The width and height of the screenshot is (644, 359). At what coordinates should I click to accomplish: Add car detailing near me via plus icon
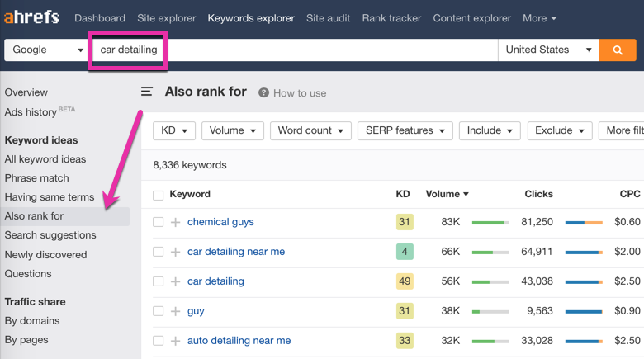(175, 252)
